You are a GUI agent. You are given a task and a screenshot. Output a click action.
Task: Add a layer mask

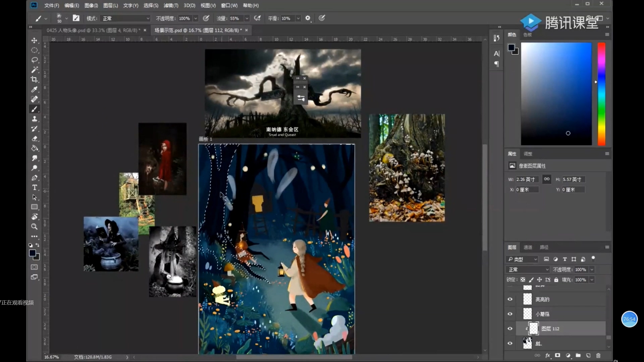[557, 355]
